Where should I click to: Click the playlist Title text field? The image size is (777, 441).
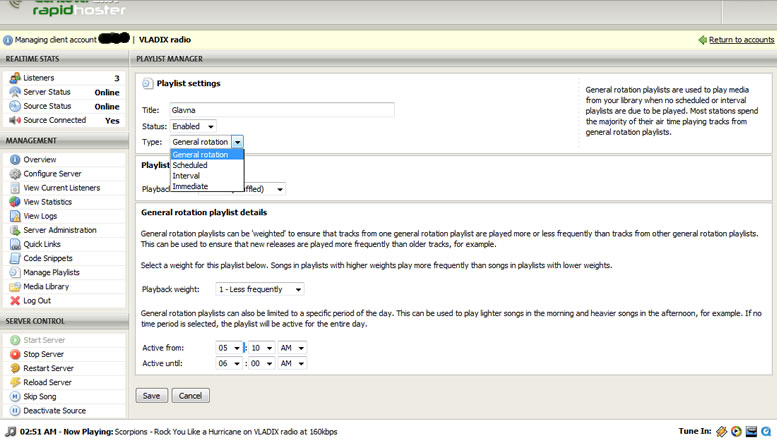(281, 110)
